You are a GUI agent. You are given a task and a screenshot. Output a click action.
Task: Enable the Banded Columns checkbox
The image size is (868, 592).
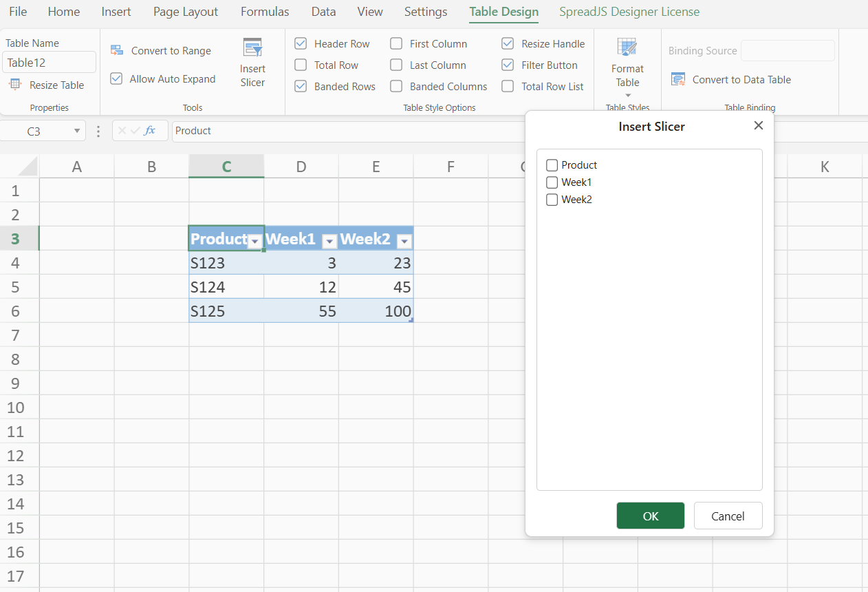[x=396, y=86]
